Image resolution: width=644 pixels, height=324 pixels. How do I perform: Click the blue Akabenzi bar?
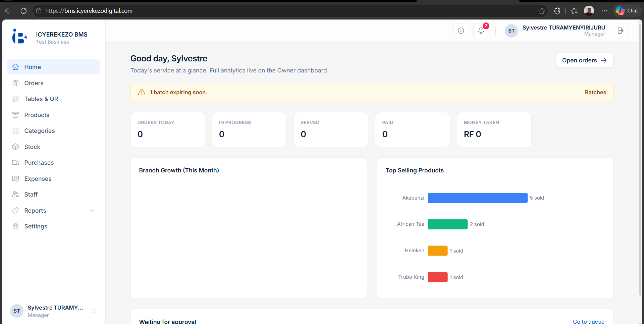click(x=478, y=198)
